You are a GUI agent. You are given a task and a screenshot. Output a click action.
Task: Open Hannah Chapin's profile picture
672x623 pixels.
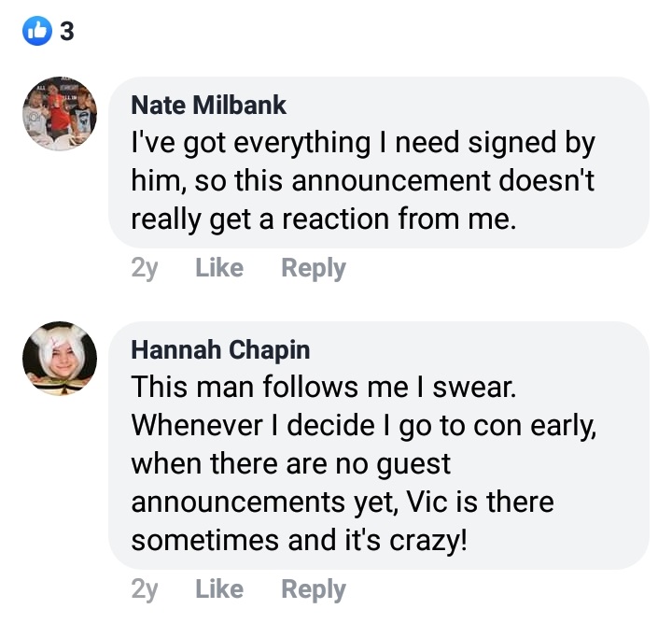[x=60, y=359]
